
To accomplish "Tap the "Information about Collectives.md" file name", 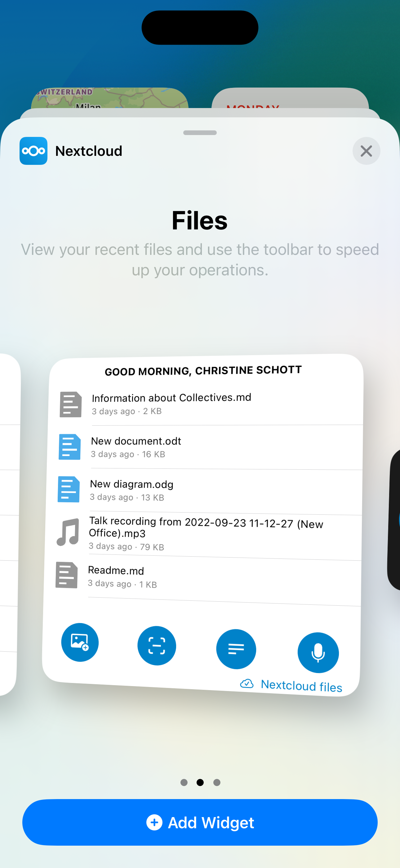I will point(171,398).
